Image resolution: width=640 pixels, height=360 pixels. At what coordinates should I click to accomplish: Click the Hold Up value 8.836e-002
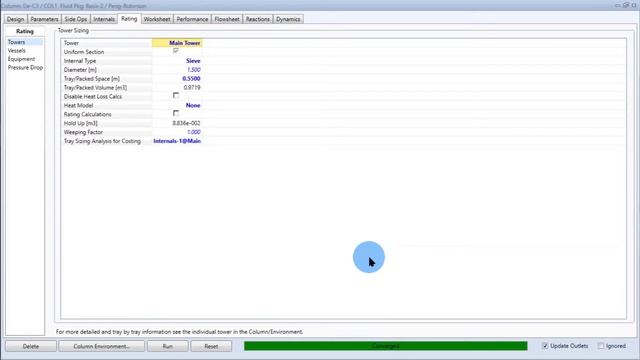(177, 123)
